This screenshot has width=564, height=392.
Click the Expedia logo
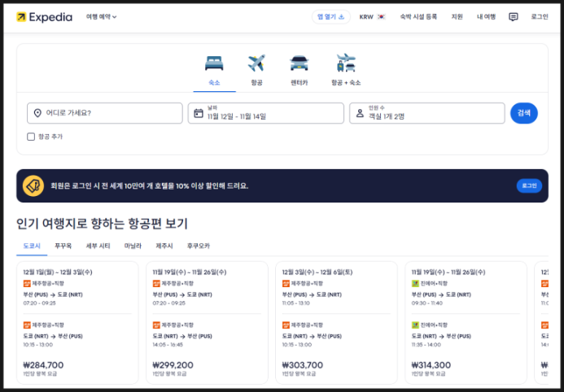[44, 17]
